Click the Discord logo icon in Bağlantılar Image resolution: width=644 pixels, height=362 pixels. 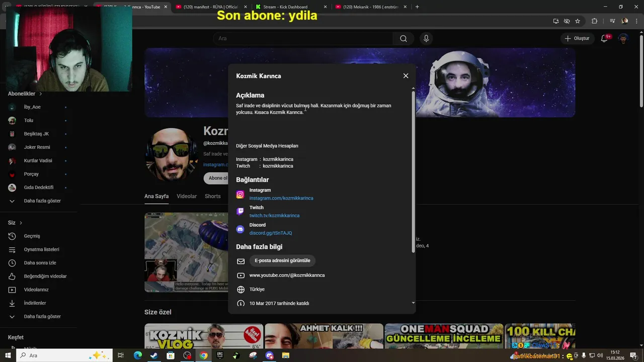[x=240, y=229]
